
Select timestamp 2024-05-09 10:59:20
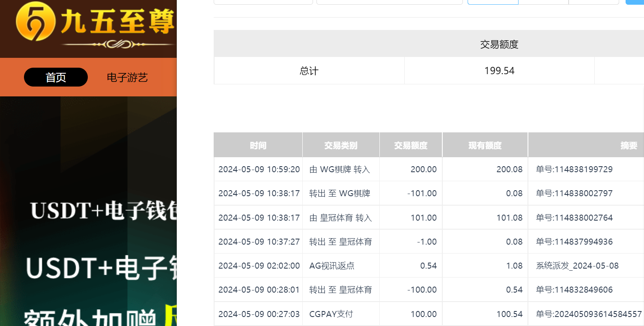point(259,169)
